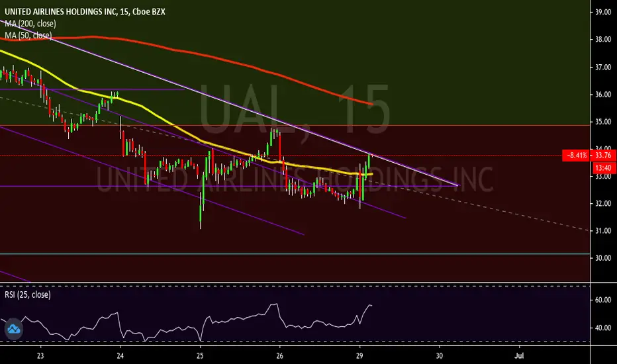Select the red horizontal line near 35.00

coord(295,126)
